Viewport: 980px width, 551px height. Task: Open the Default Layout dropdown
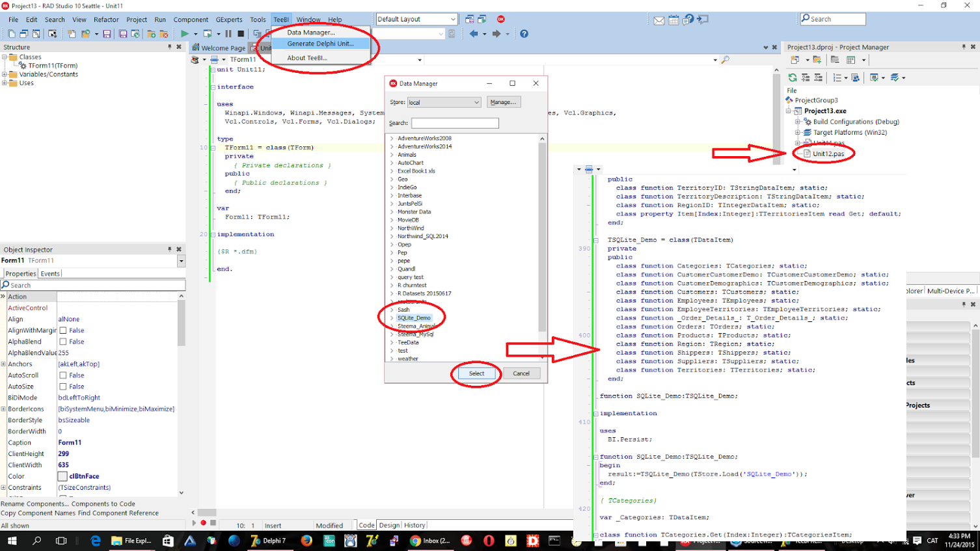tap(453, 20)
